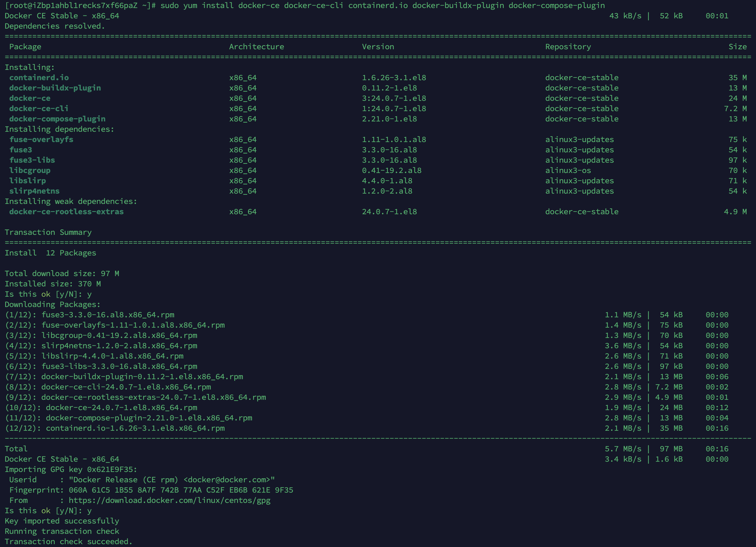
Task: Click the fuse-overlayfs dependency entry
Action: click(41, 139)
